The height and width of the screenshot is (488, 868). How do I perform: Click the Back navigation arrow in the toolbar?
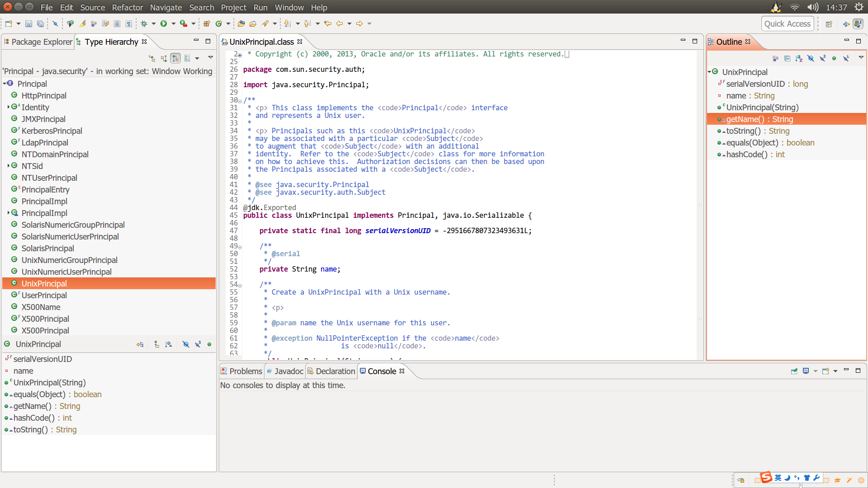point(340,23)
